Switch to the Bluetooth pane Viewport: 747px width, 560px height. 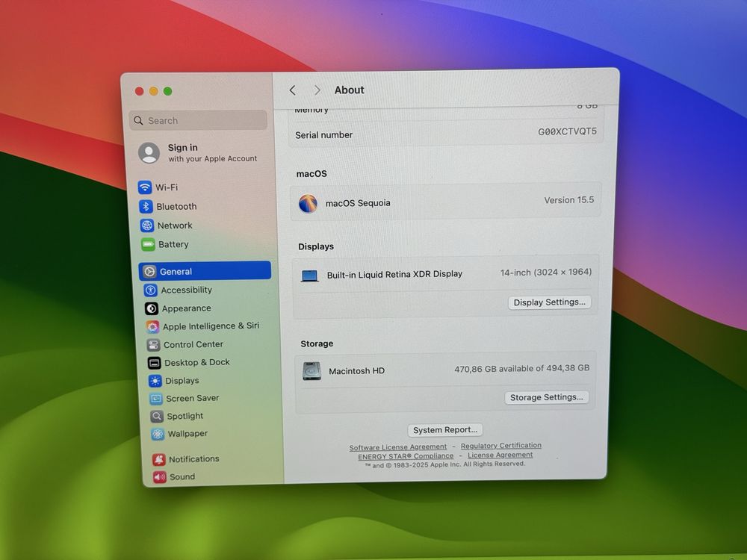pos(176,207)
